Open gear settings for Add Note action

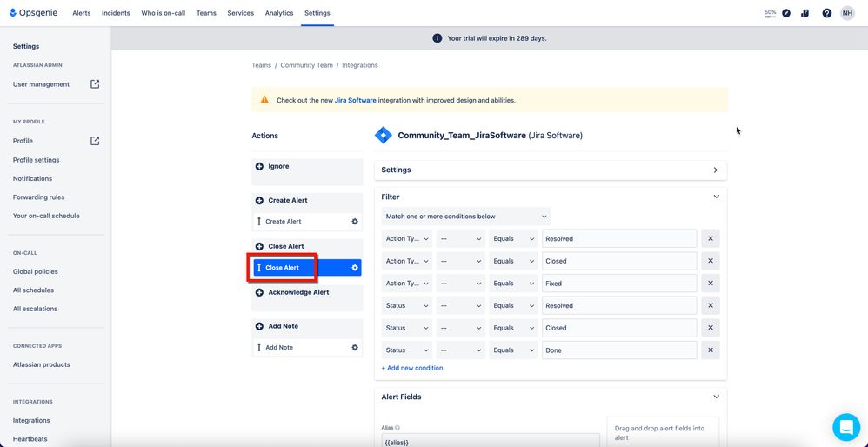355,347
